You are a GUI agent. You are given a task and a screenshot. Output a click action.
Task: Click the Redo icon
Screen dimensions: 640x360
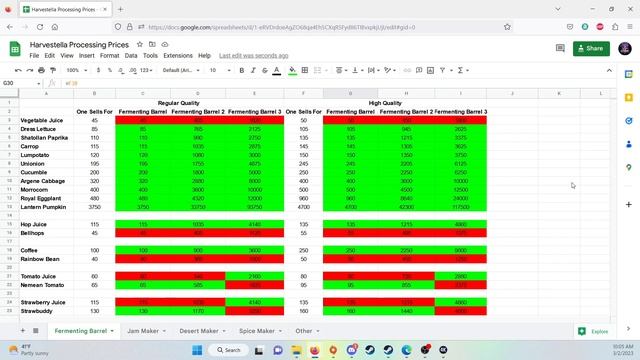coord(29,71)
